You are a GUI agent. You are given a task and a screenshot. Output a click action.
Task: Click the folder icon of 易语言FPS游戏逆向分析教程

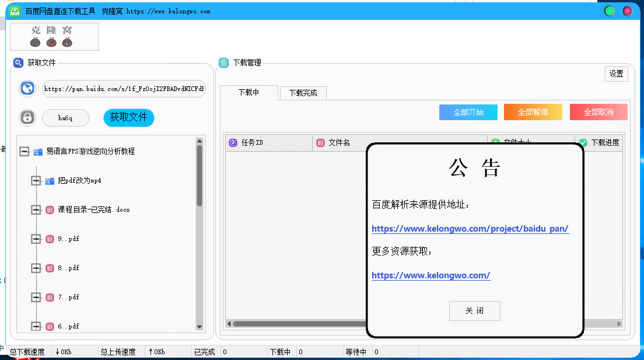[x=38, y=152]
